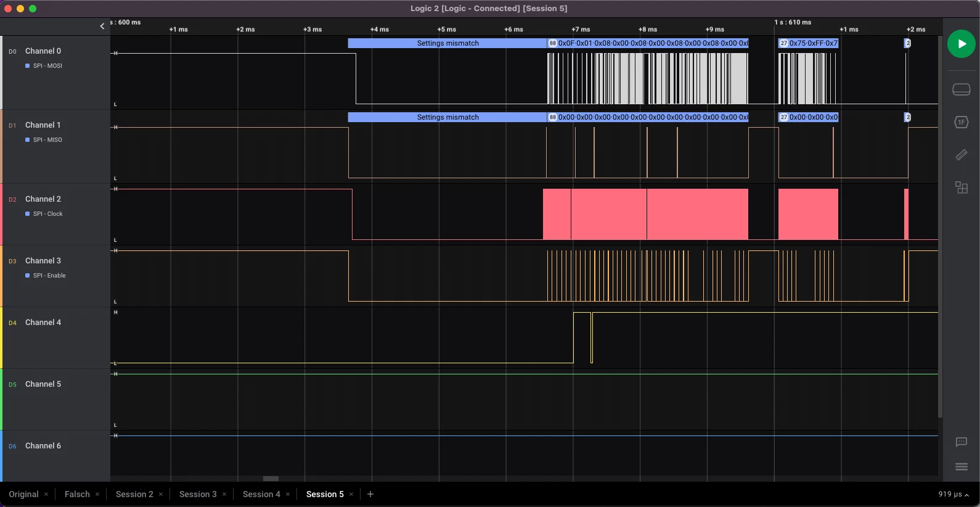980x507 pixels.
Task: Switch to the Original tab
Action: click(23, 494)
